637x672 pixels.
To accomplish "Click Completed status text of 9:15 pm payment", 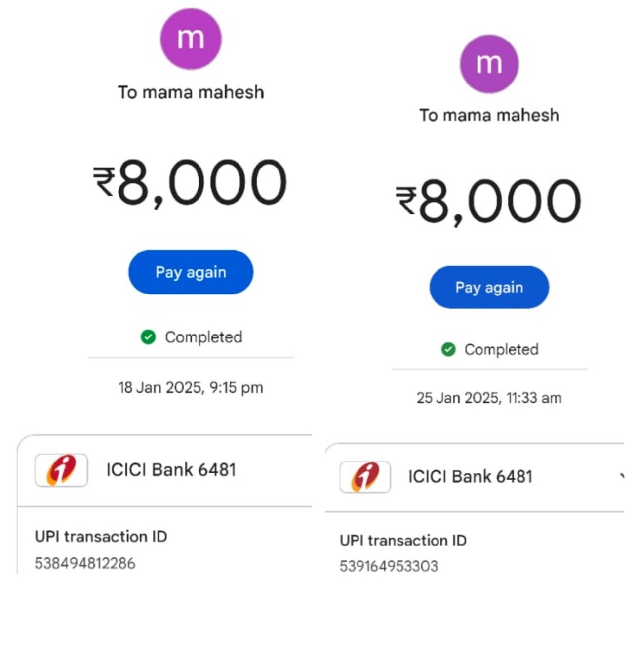I will click(x=203, y=337).
